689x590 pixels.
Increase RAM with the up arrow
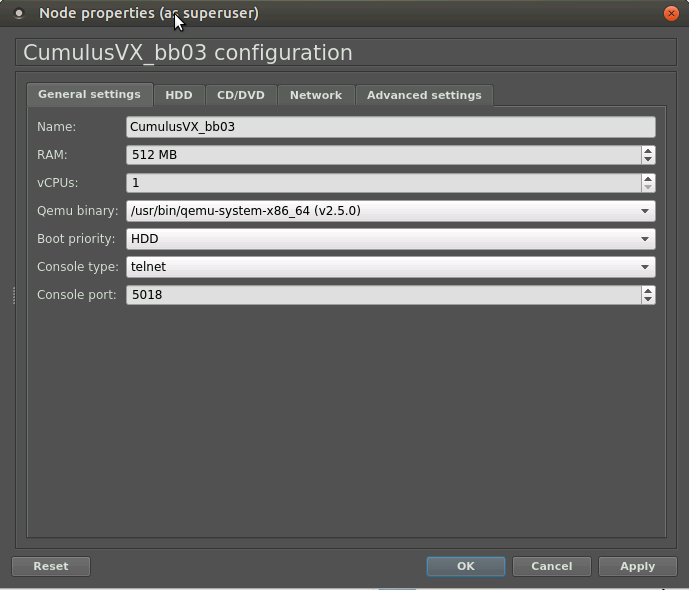[x=648, y=151]
